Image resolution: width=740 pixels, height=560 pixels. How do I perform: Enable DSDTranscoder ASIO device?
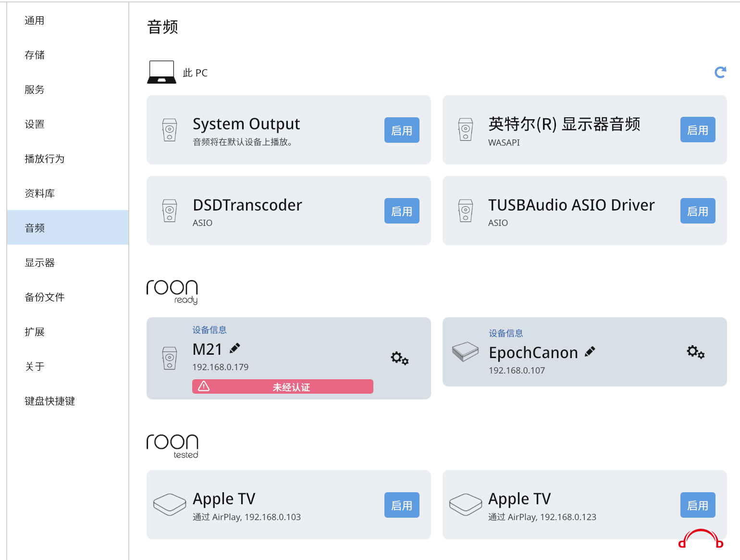pos(402,211)
